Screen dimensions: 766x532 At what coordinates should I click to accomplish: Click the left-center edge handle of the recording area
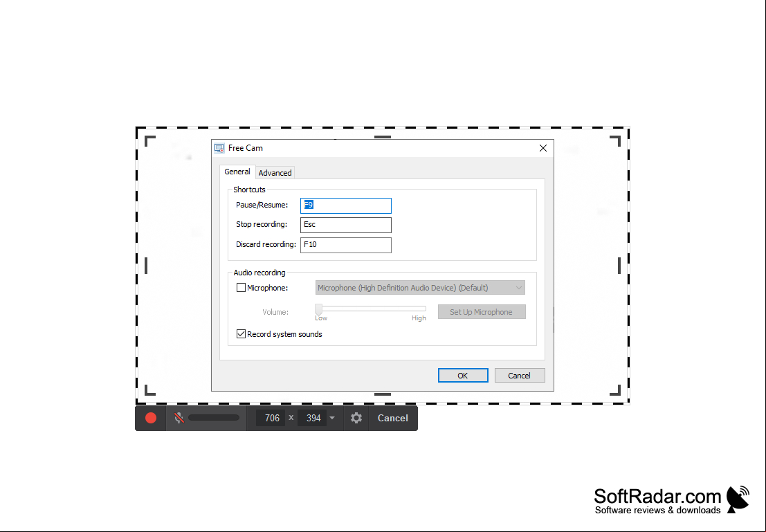click(x=146, y=266)
